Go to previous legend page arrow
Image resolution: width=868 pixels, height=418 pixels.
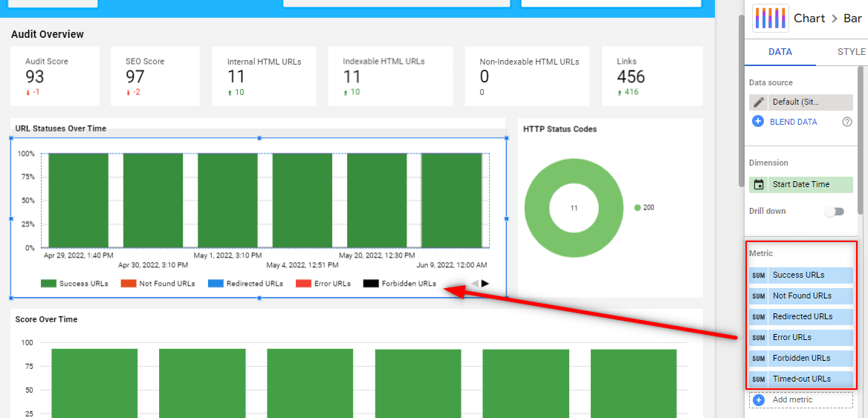(474, 284)
